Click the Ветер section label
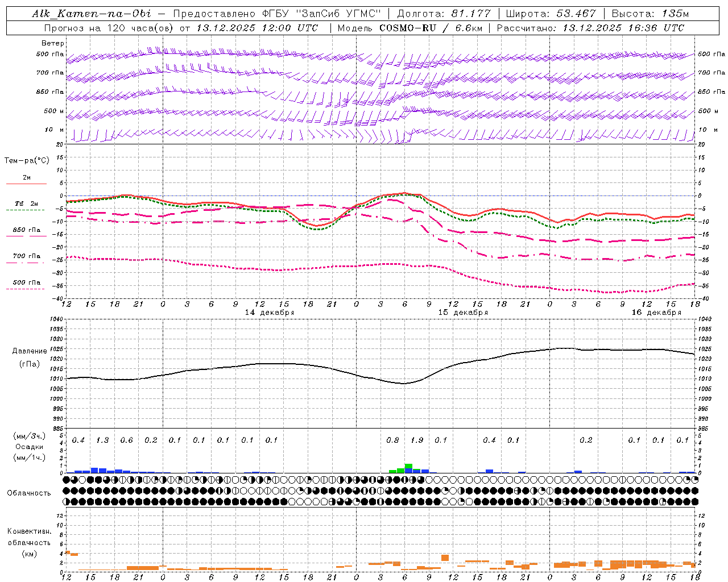The width and height of the screenshot is (728, 582). tap(53, 43)
